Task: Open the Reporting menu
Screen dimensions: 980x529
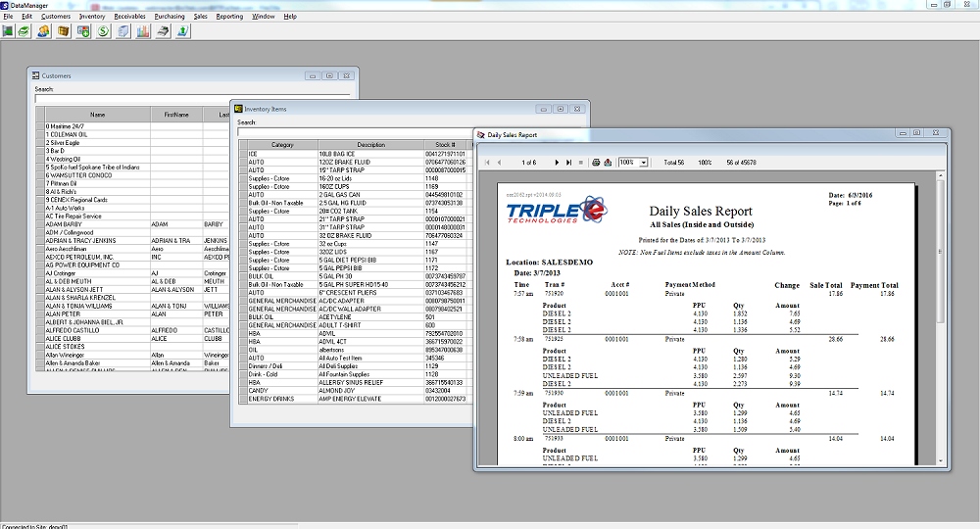Action: [x=229, y=17]
